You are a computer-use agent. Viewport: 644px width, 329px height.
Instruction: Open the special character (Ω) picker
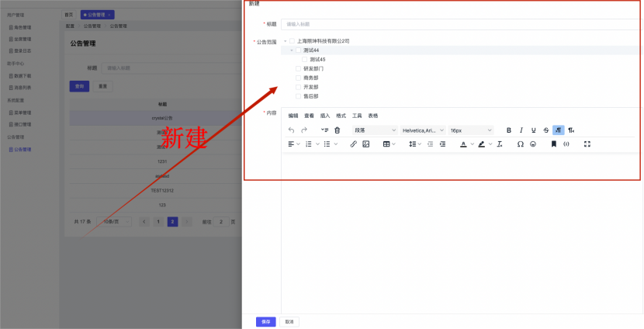[521, 144]
